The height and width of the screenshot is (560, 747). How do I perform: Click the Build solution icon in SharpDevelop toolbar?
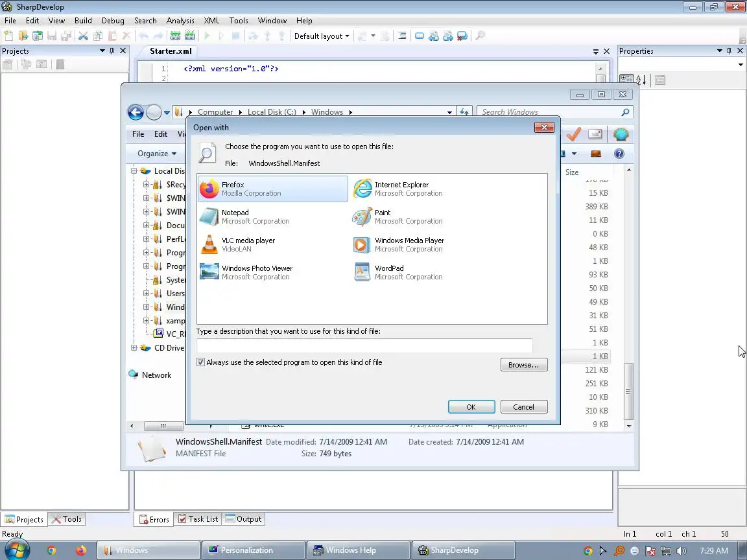pyautogui.click(x=175, y=36)
